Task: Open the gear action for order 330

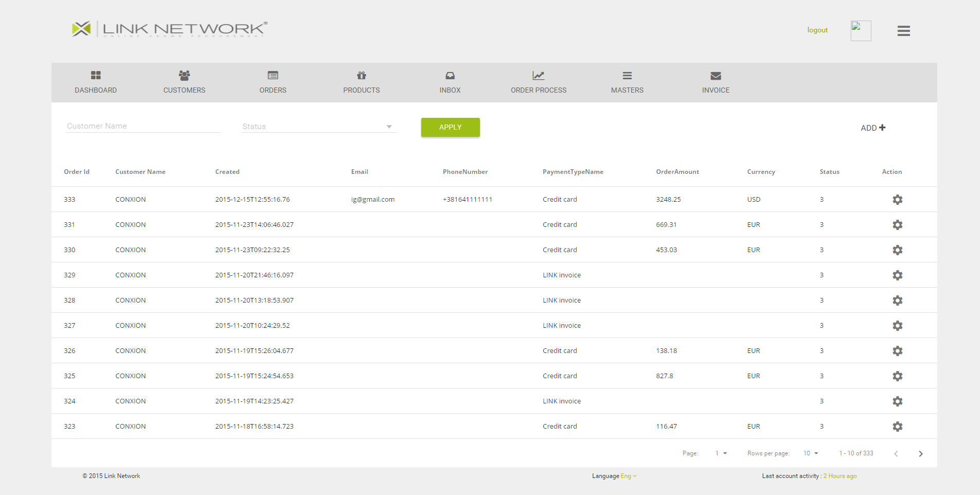Action: (897, 250)
